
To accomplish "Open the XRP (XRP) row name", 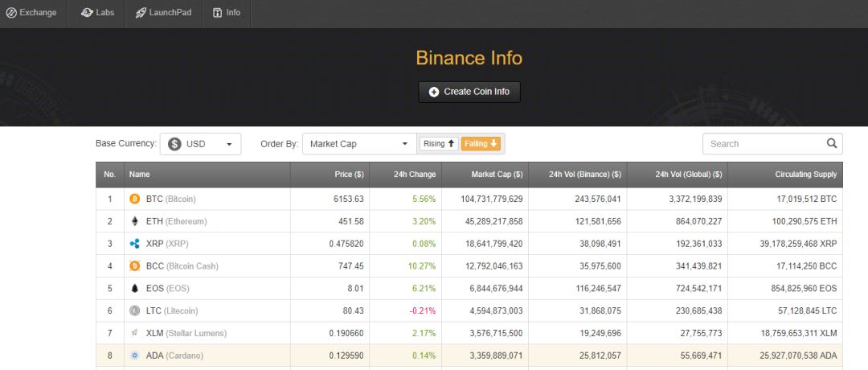I will click(x=169, y=244).
